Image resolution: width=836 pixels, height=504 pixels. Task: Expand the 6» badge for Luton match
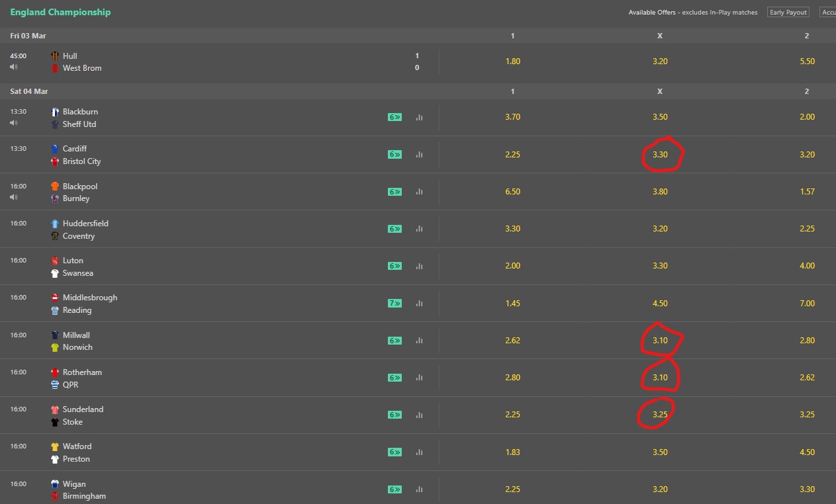(395, 266)
